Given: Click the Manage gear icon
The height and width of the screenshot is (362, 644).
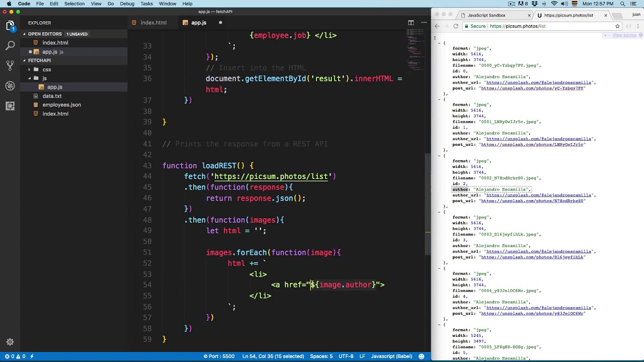Looking at the screenshot, I should [x=10, y=342].
